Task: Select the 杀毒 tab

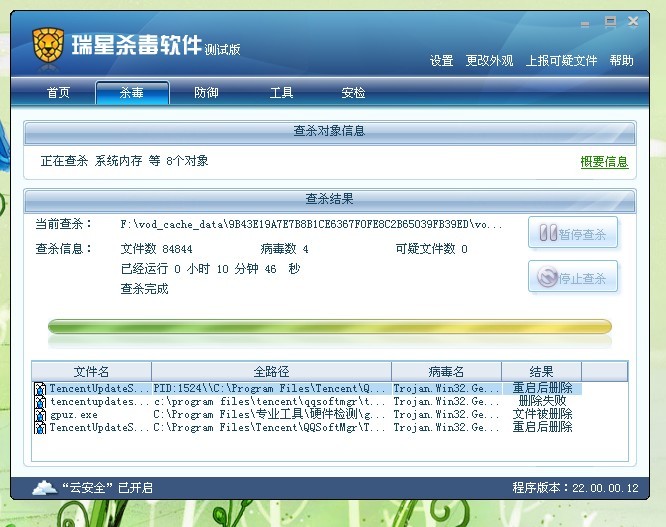Action: pos(132,92)
